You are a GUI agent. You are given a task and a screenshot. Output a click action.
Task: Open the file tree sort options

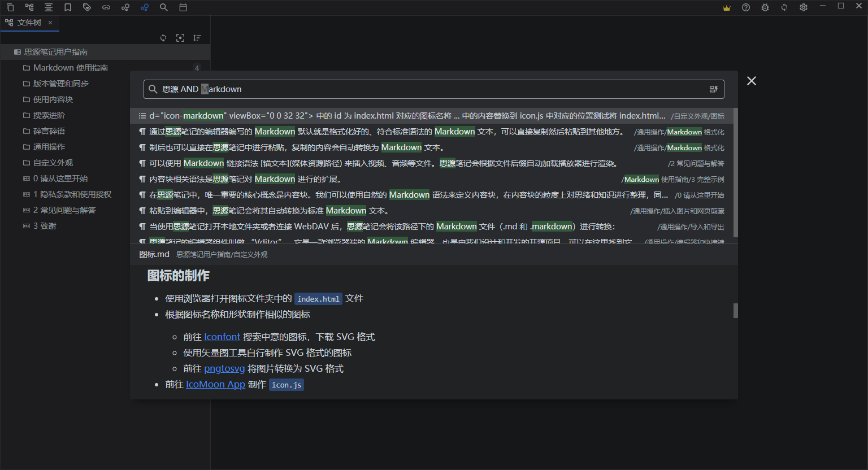pyautogui.click(x=197, y=37)
